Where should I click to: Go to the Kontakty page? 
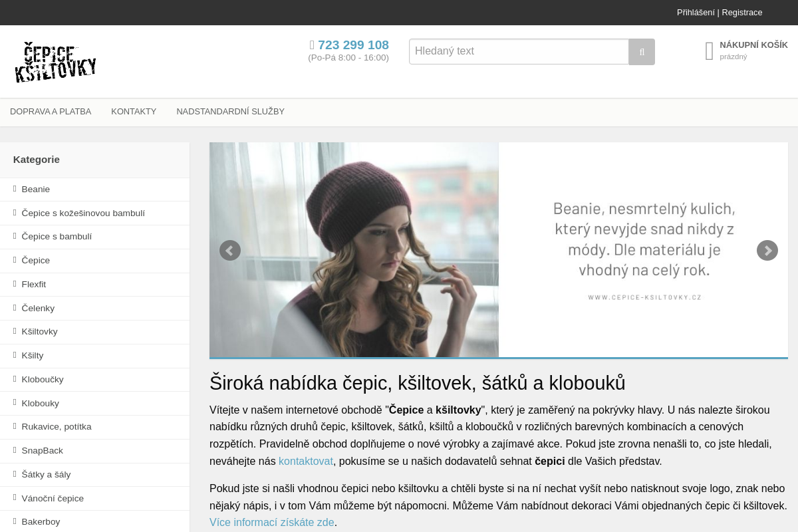pyautogui.click(x=134, y=112)
